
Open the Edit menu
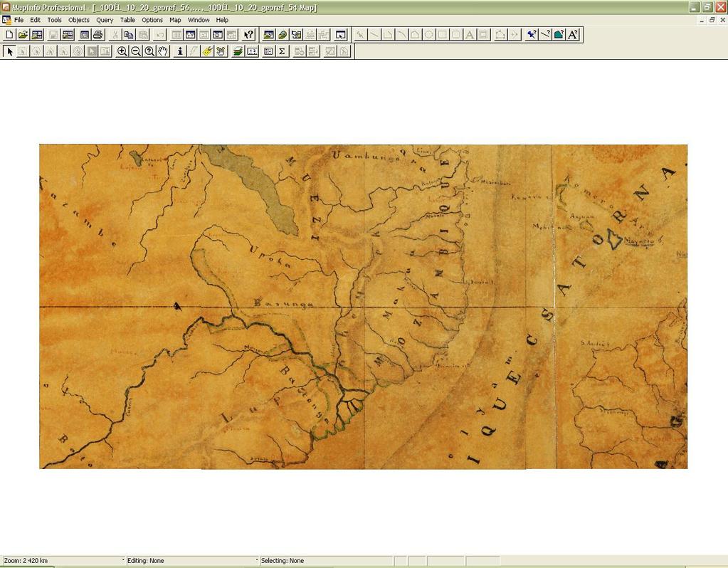coord(36,20)
